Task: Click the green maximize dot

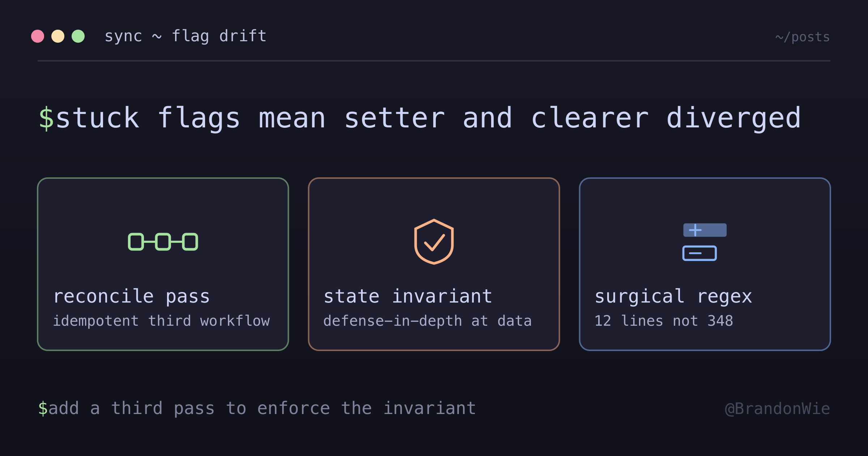Action: 78,36
